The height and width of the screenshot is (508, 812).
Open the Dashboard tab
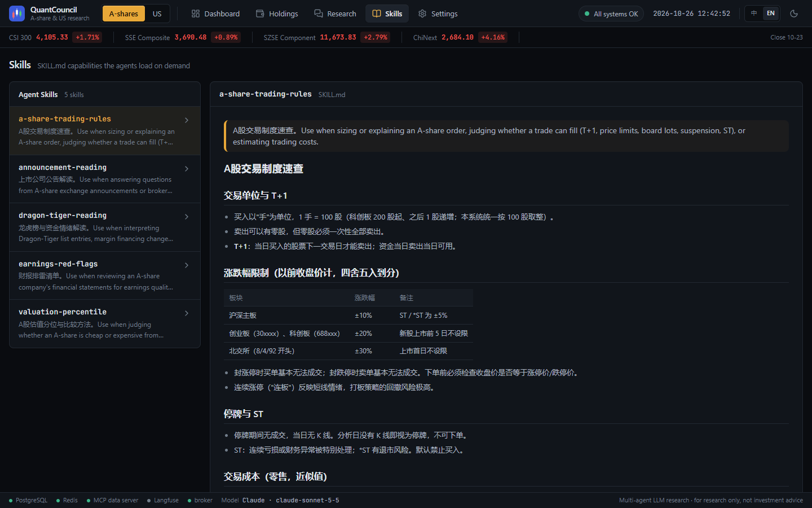point(215,14)
